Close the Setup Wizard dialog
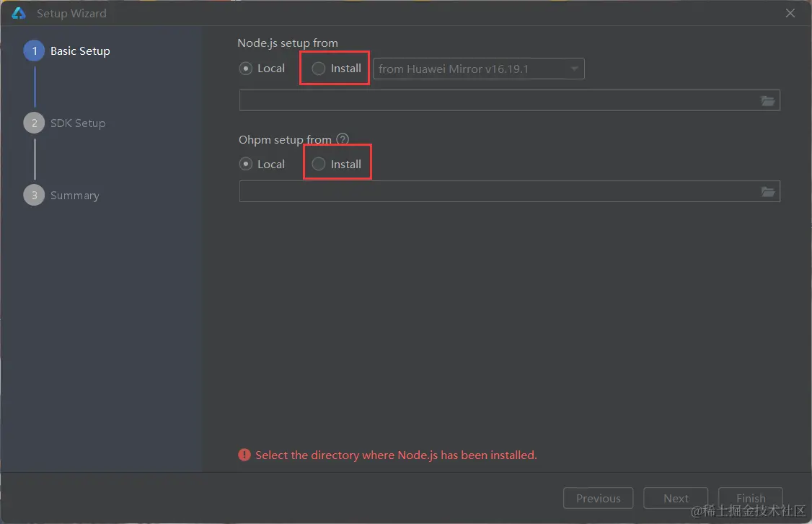The height and width of the screenshot is (524, 812). 790,13
